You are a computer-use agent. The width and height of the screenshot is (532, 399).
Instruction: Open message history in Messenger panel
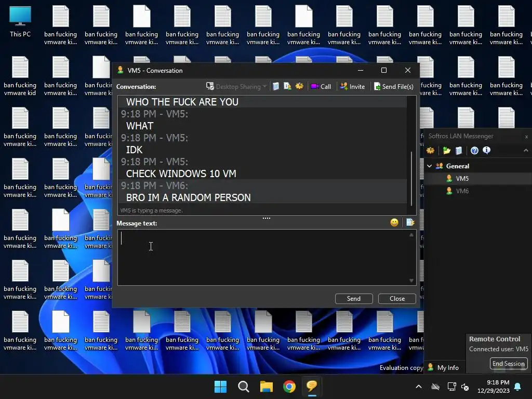[459, 151]
